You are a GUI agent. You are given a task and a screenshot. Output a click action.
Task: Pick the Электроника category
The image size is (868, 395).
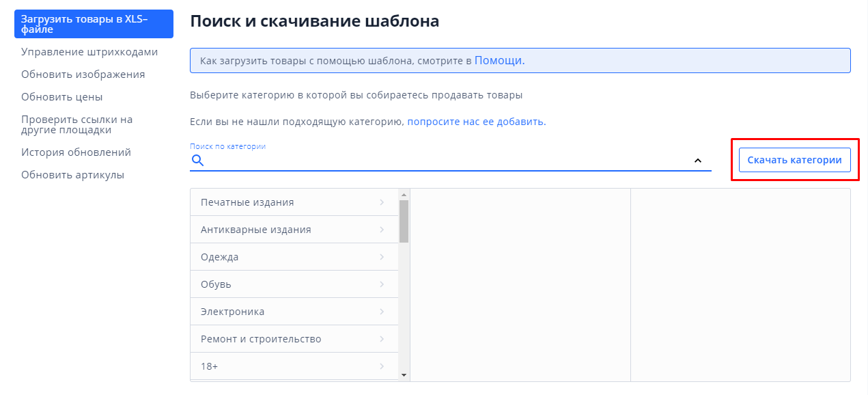[294, 312]
